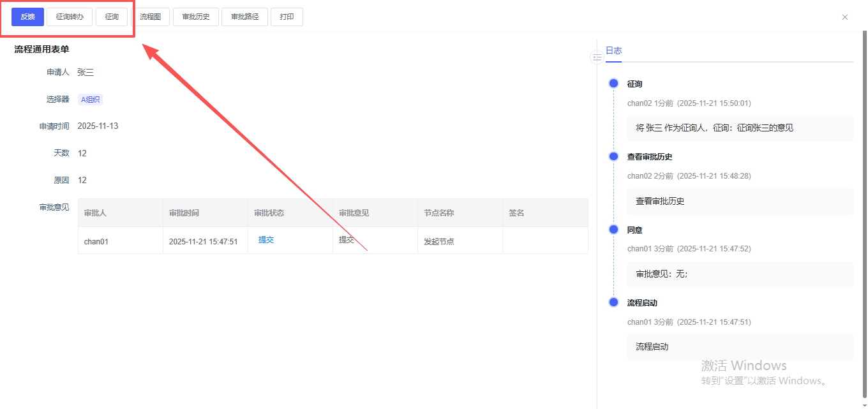Open the 流程图 view
Image resolution: width=868 pixels, height=409 pixels.
tap(150, 17)
